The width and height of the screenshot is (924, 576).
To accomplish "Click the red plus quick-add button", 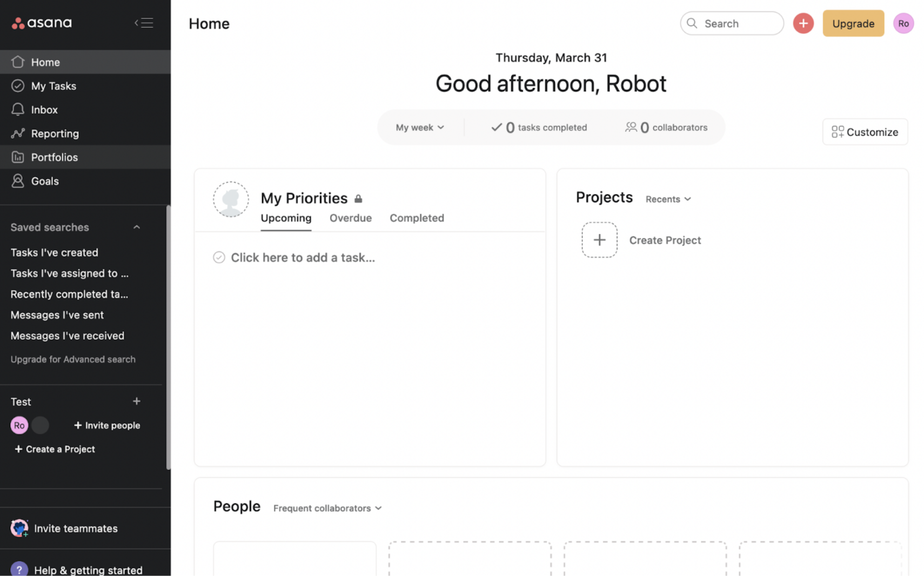I will [803, 23].
